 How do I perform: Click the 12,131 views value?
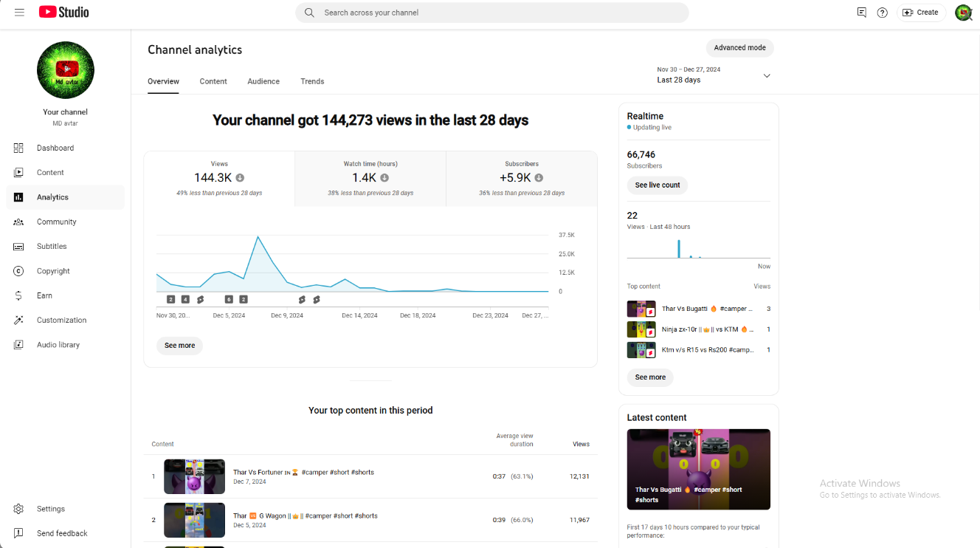click(579, 476)
